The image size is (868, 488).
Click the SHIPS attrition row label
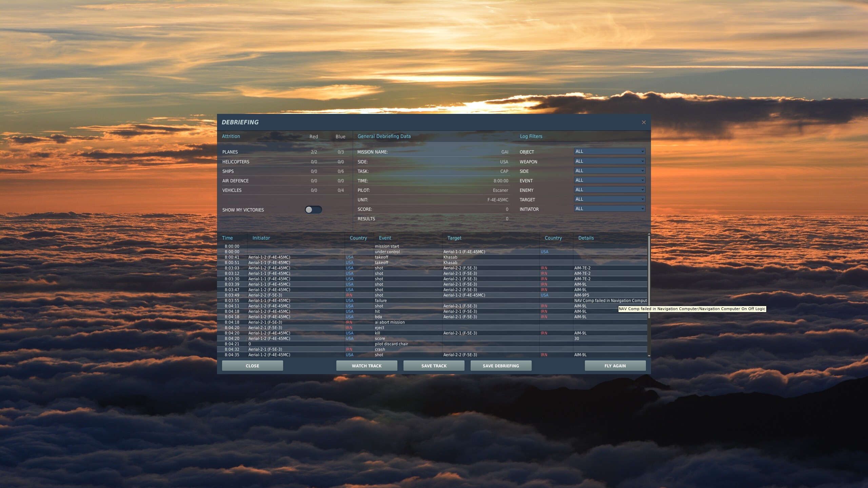[x=228, y=171]
